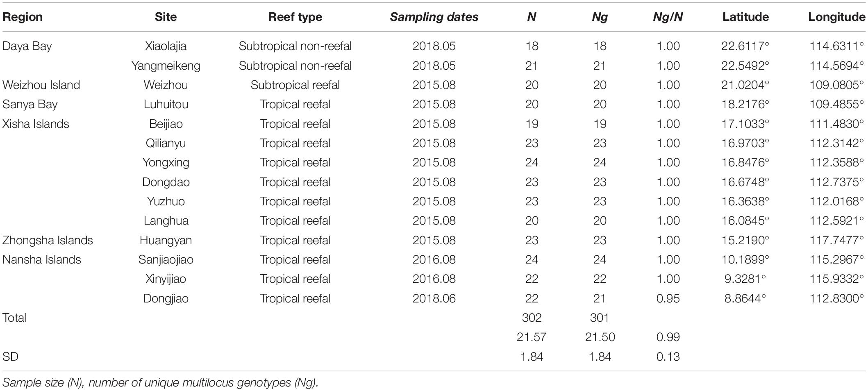
Task: Click the Reef type column header
Action: point(295,17)
